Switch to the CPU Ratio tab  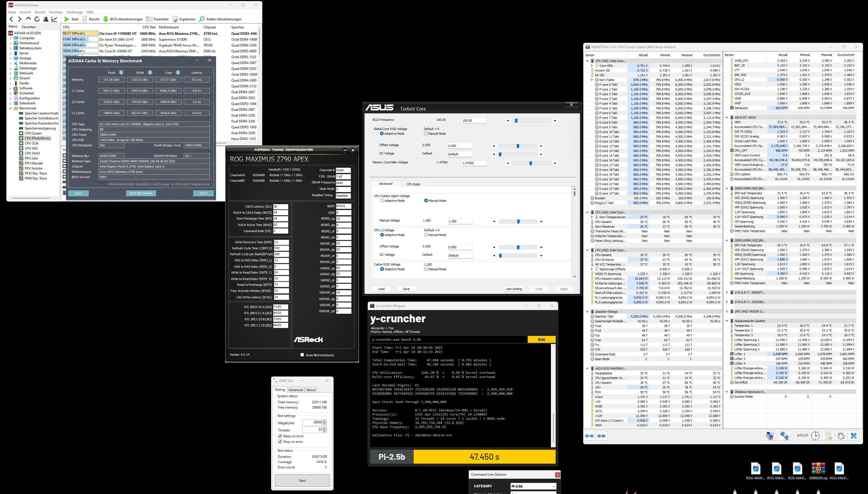413,184
